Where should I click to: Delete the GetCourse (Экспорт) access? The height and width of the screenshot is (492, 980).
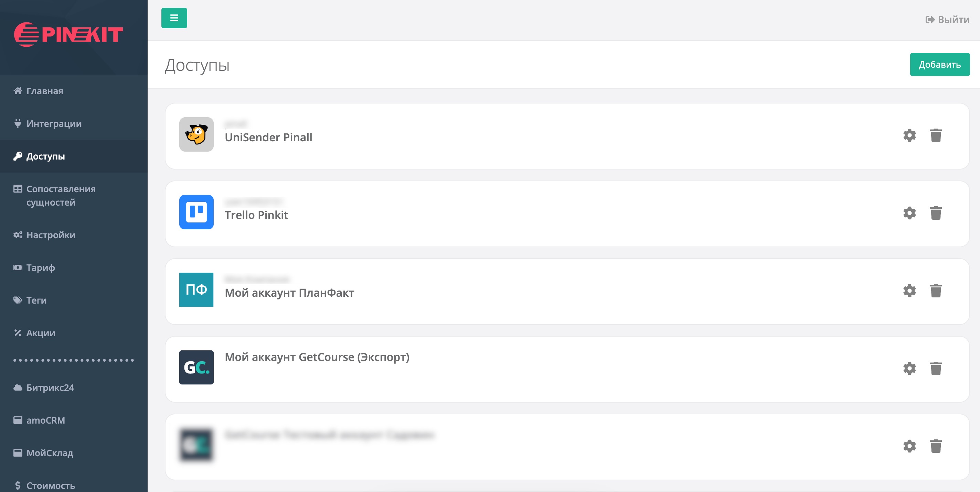click(936, 369)
